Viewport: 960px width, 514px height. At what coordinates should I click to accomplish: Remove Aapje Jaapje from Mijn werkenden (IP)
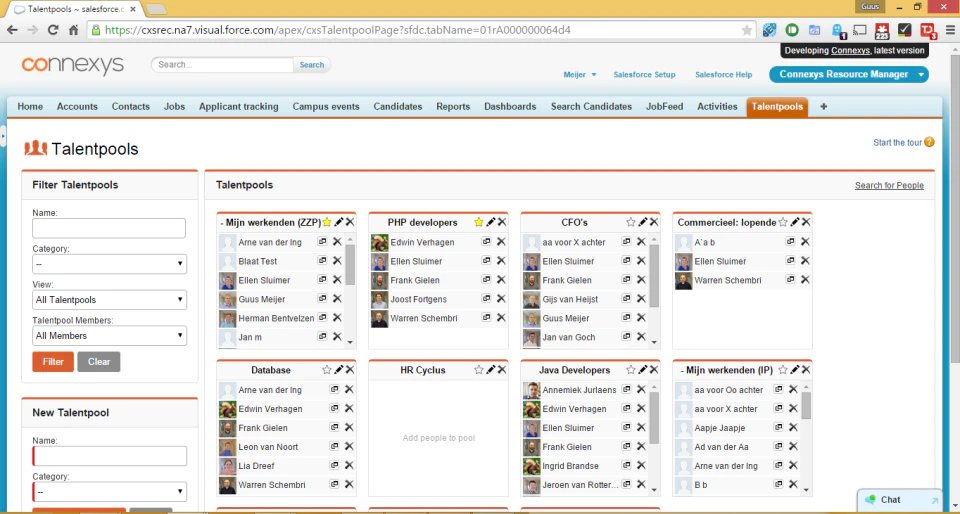793,427
